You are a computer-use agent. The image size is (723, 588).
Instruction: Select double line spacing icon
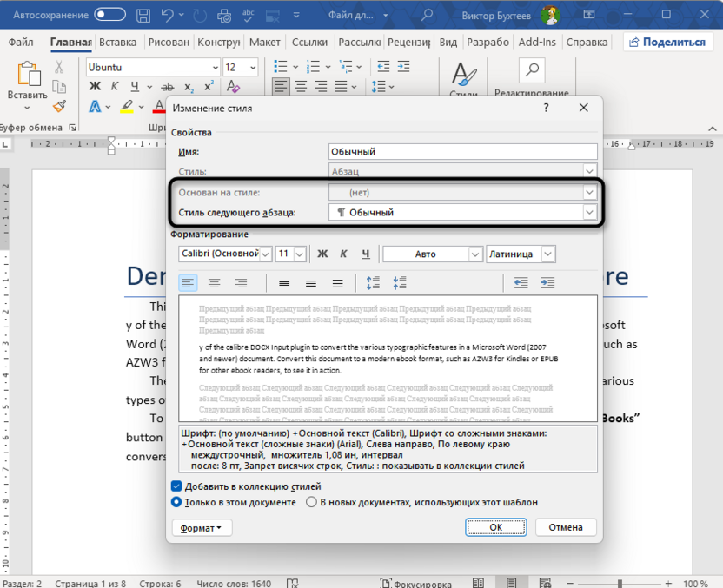tap(336, 282)
